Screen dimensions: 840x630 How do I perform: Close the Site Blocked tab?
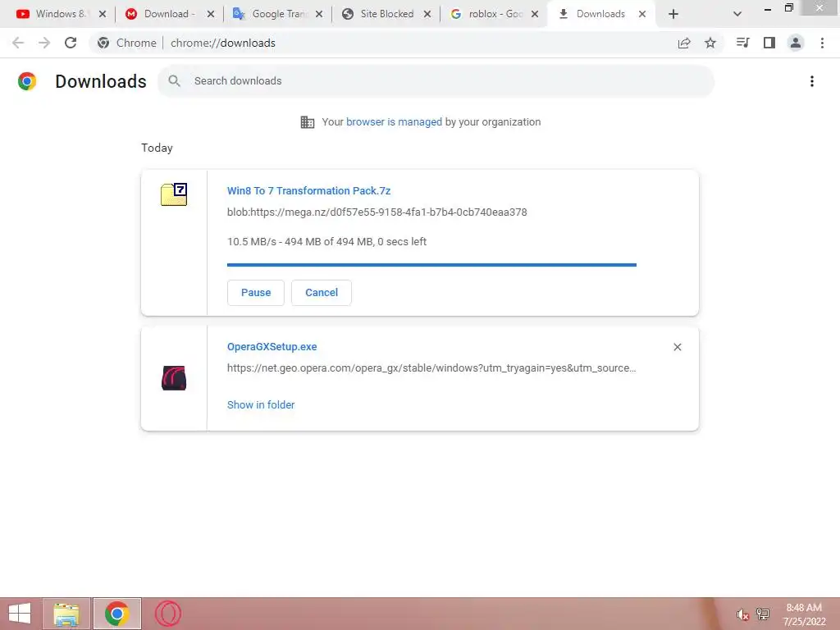[427, 14]
